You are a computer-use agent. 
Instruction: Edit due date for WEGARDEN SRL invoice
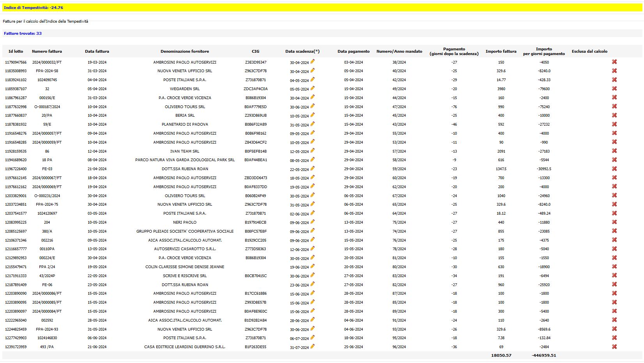tap(312, 88)
